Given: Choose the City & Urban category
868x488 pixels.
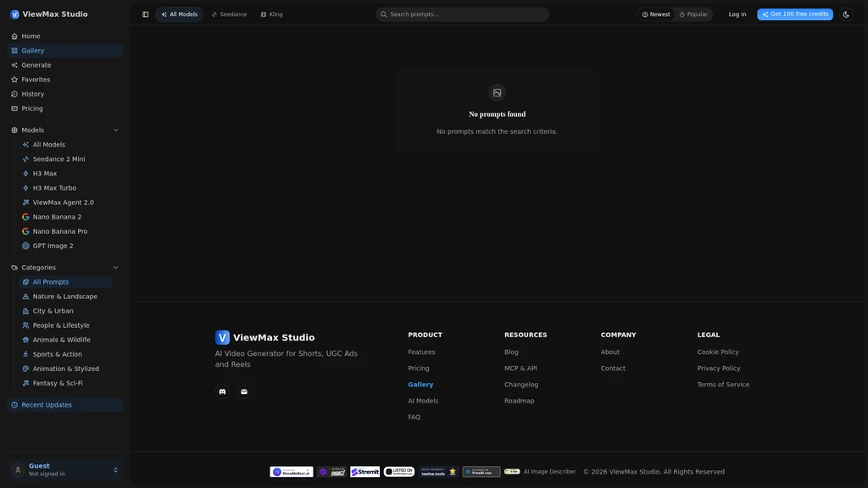Looking at the screenshot, I should (x=65, y=311).
